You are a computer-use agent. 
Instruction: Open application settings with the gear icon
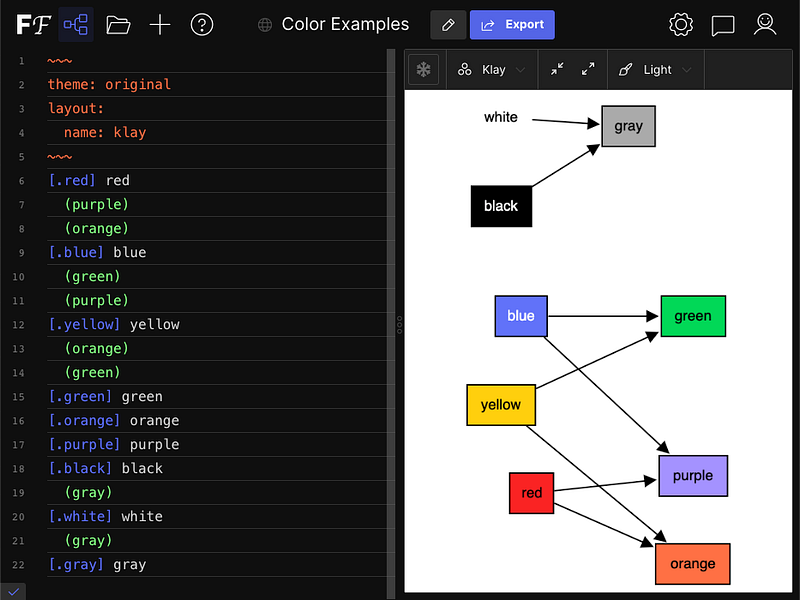point(681,24)
